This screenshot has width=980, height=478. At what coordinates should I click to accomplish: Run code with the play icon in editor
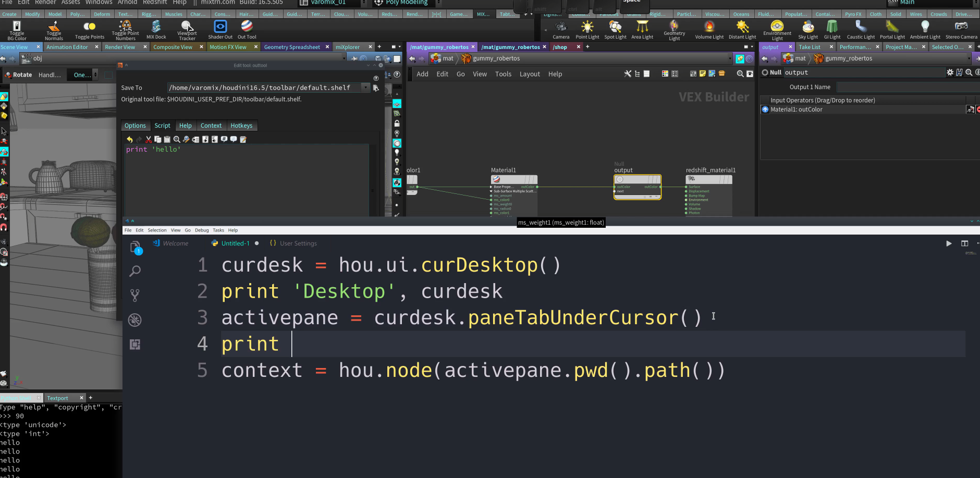pos(949,243)
